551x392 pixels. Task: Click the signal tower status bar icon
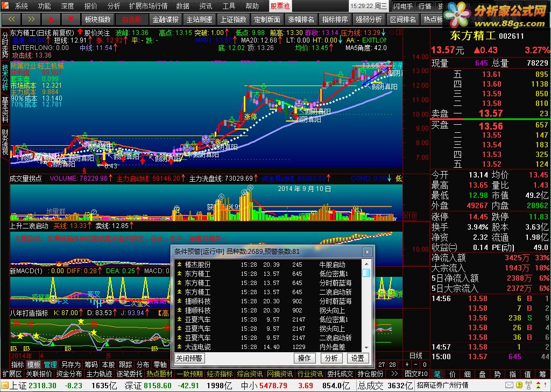[527, 386]
